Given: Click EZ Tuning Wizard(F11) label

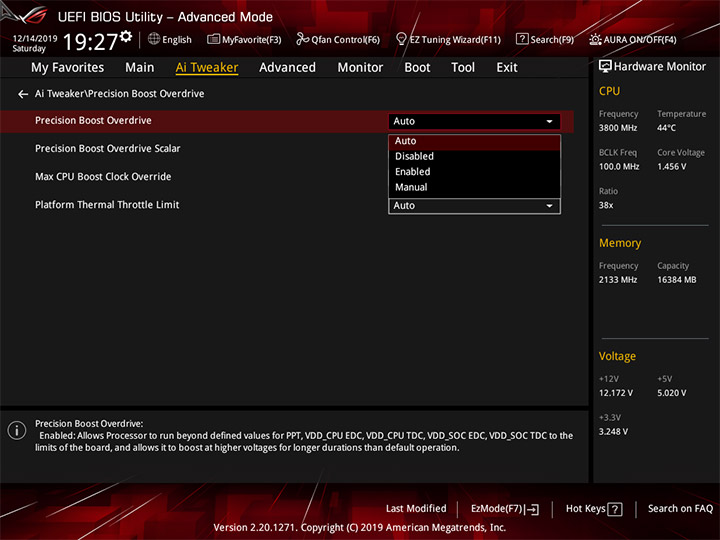Looking at the screenshot, I should pos(455,40).
